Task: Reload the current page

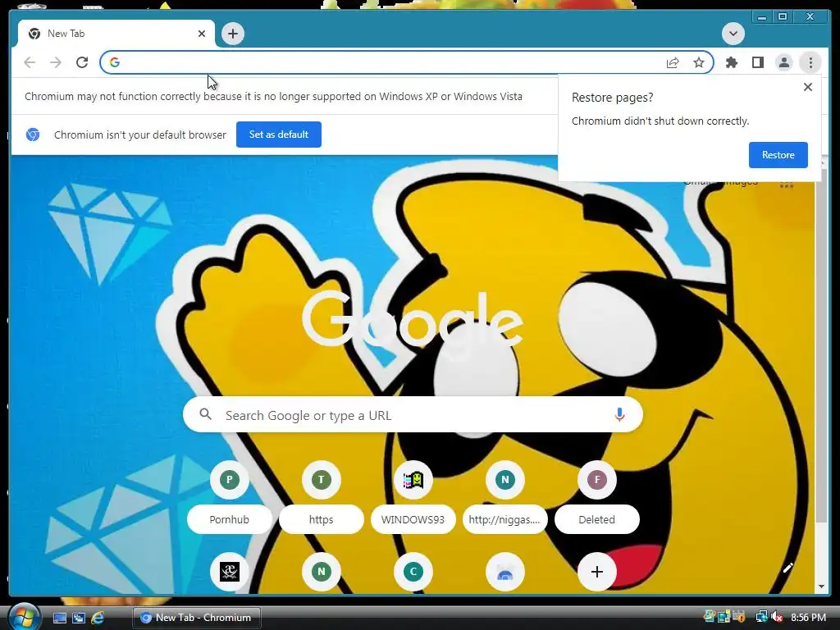Action: (82, 62)
